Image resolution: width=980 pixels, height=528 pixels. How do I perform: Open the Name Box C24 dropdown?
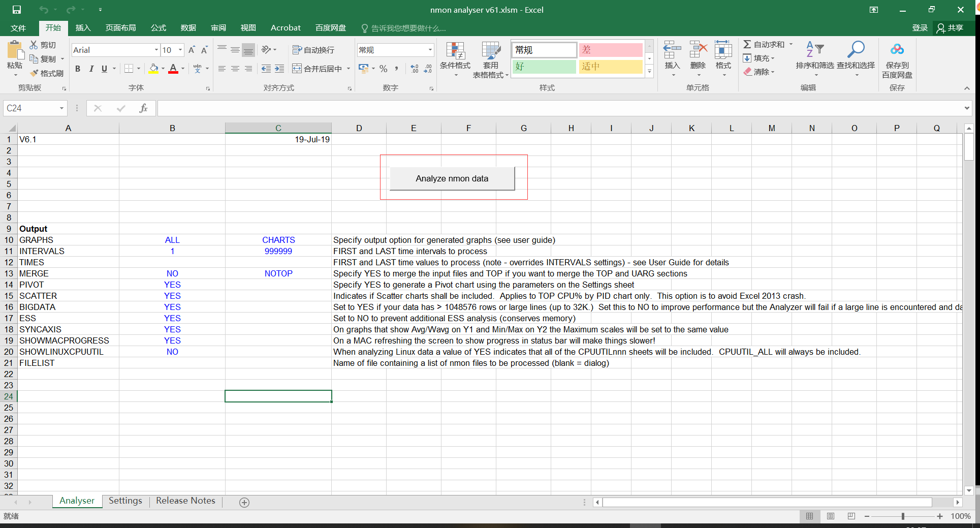[61, 108]
